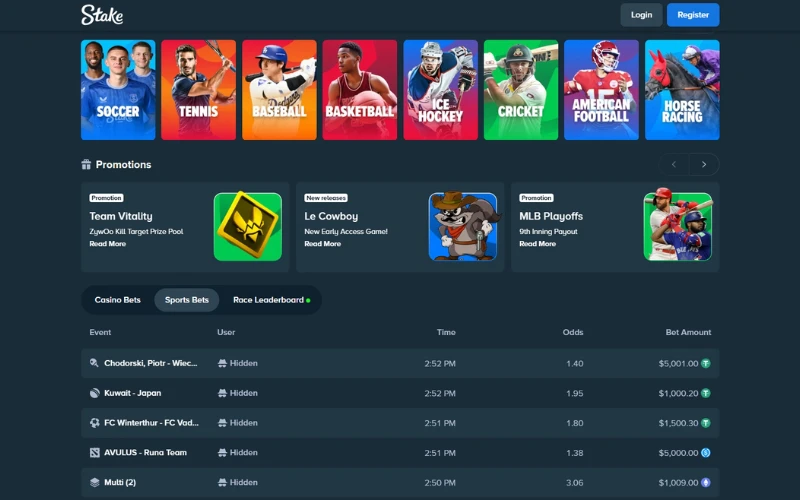Click the Event column header

click(100, 332)
